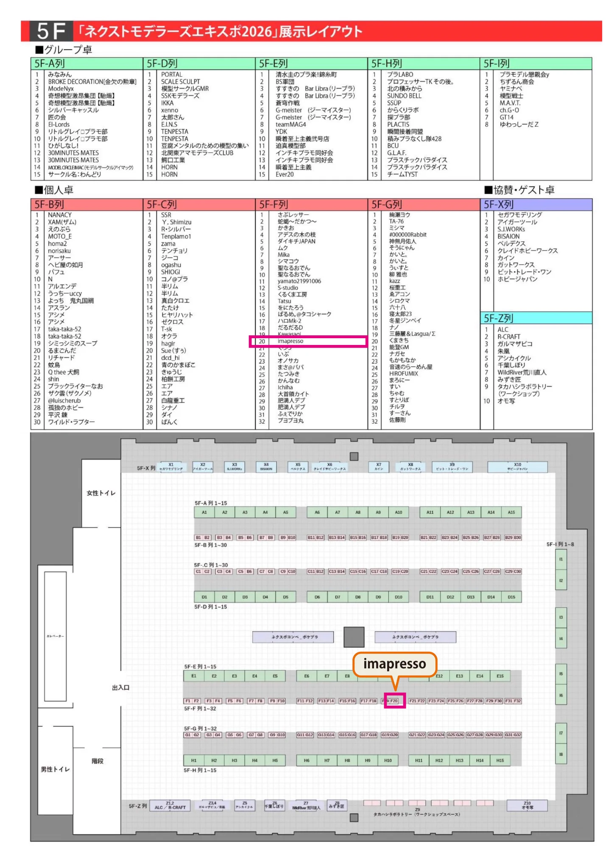Select 'チームTYST' in the H row list
The image size is (614, 868).
402,174
